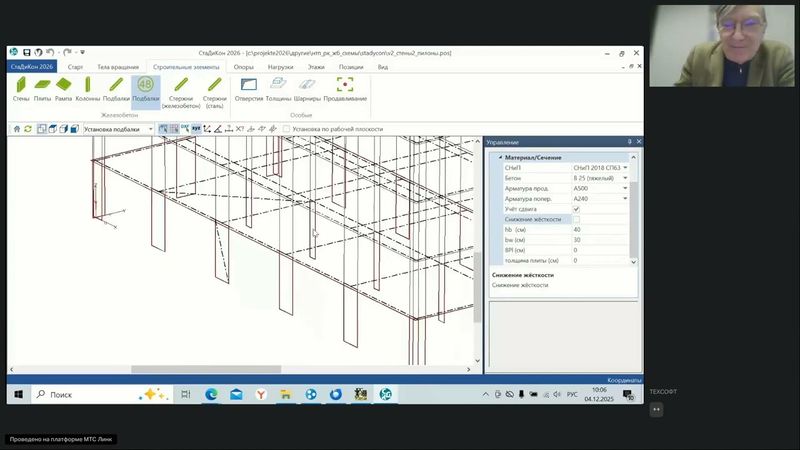This screenshot has width=800, height=450.
Task: Open the Бетон class dropdown
Action: (625, 177)
